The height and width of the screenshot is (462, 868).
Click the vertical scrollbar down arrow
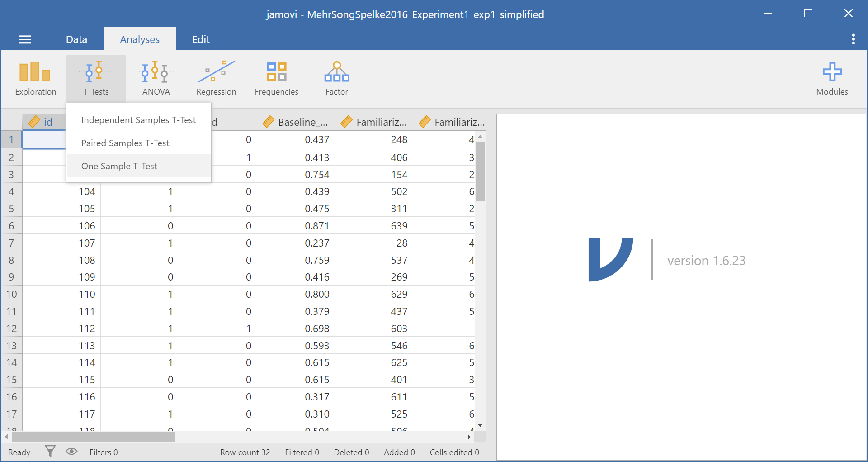coord(481,425)
